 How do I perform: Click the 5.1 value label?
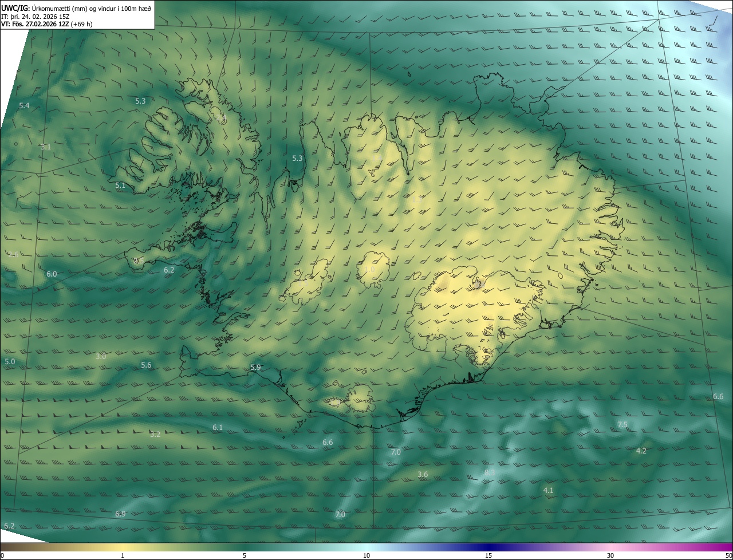(x=120, y=186)
